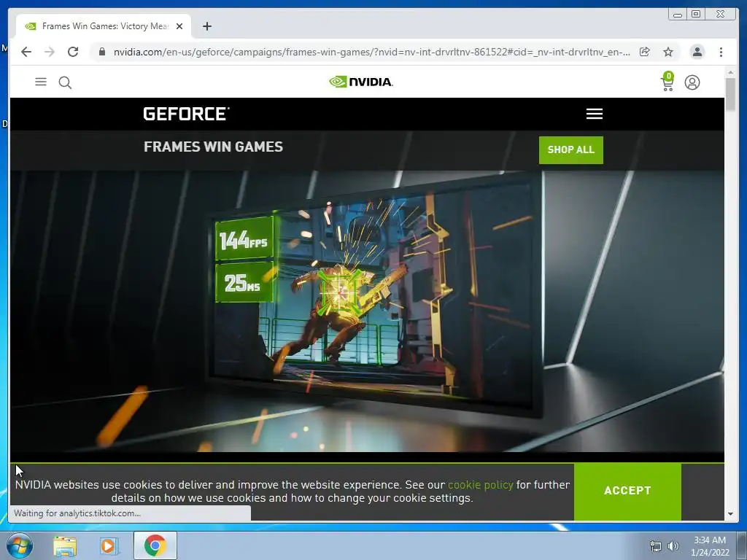
Task: Click the volume speaker tray icon
Action: coord(673,546)
